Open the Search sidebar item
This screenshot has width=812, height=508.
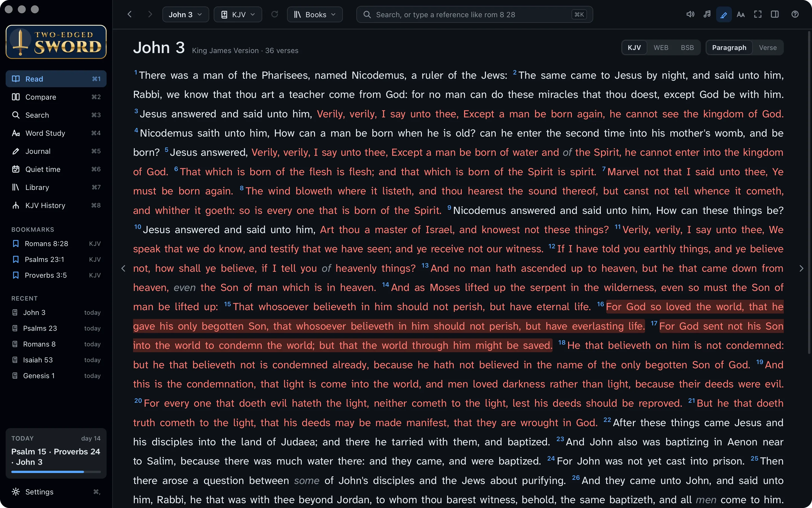[56, 115]
